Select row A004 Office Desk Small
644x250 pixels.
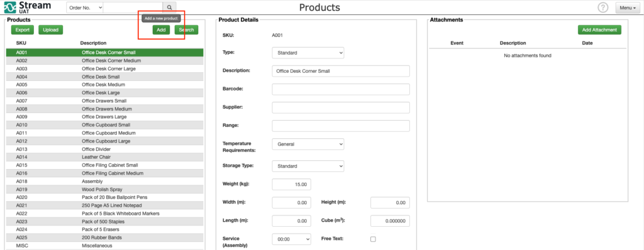click(105, 77)
